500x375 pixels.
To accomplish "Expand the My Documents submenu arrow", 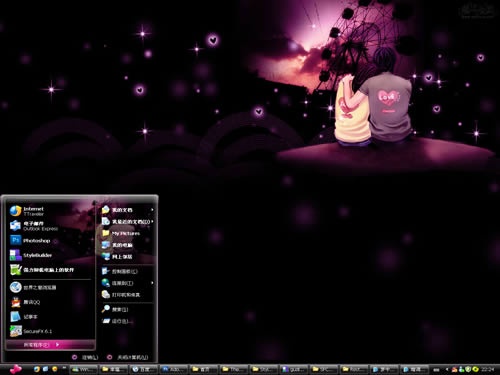I will click(x=152, y=210).
